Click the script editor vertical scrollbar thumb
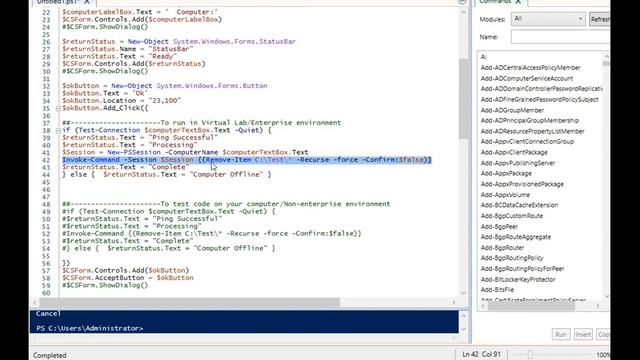 coord(463,98)
